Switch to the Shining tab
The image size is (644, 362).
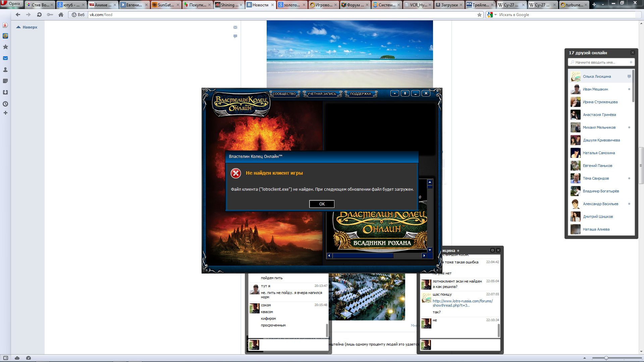[x=229, y=5]
